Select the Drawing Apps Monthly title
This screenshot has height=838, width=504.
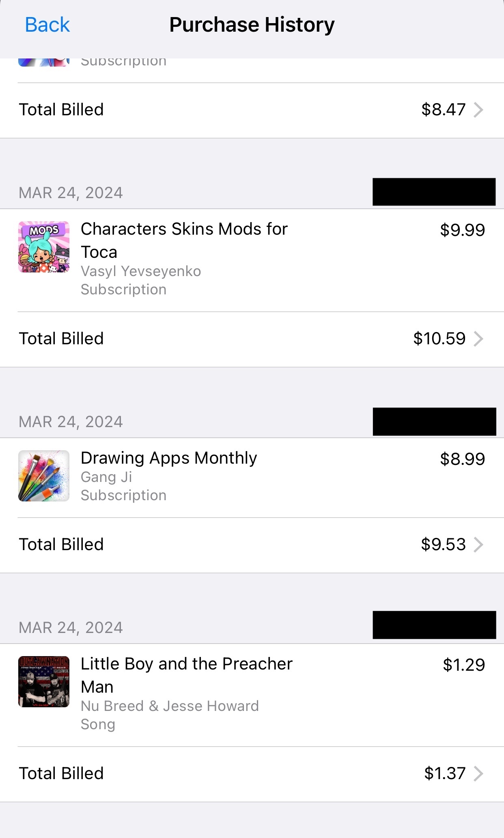point(169,458)
